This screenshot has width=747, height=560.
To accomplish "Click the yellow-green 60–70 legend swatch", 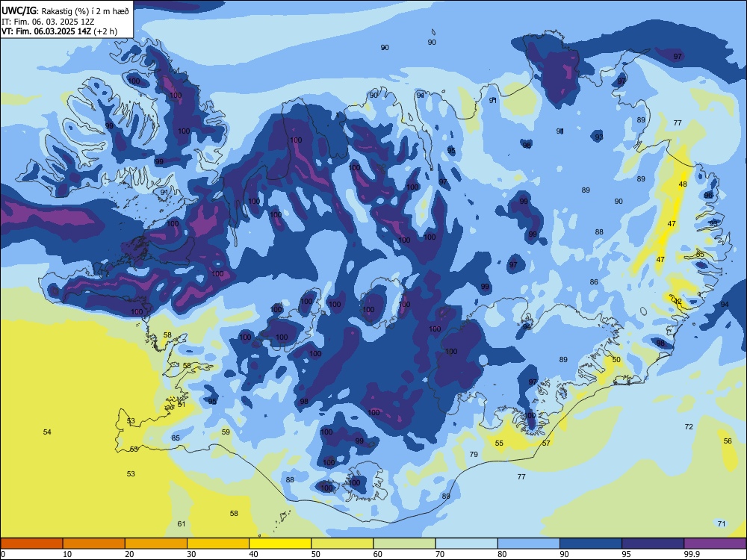I will click(404, 544).
